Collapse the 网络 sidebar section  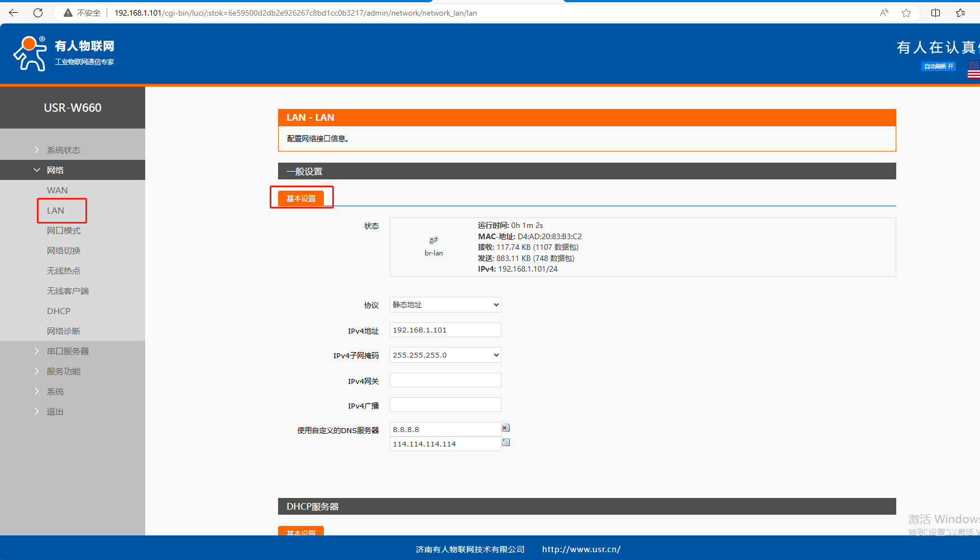coord(55,170)
